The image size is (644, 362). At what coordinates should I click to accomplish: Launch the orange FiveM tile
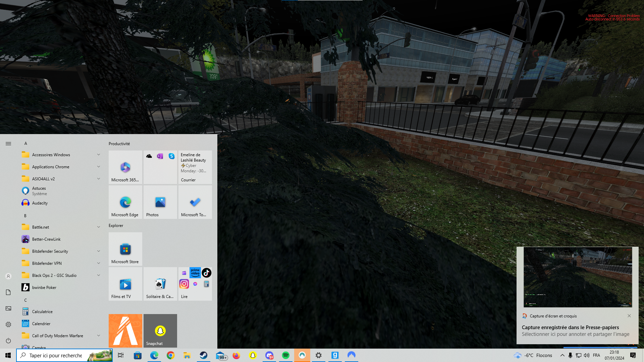click(x=125, y=331)
